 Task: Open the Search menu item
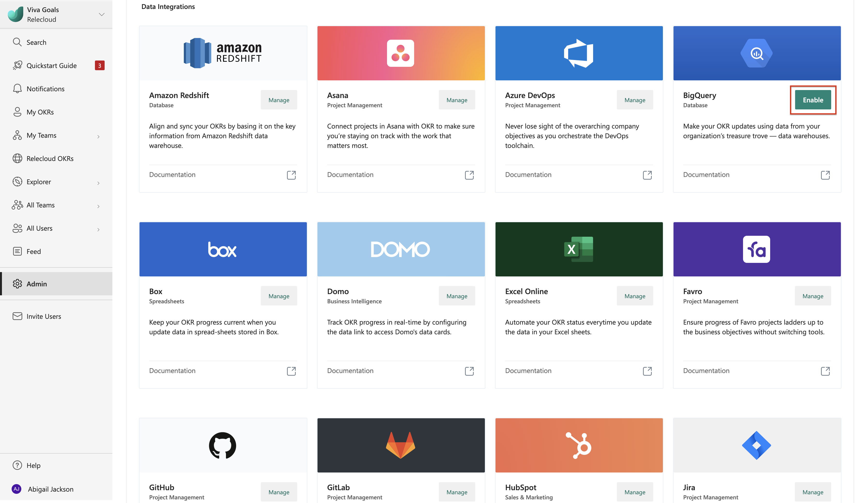click(x=56, y=42)
